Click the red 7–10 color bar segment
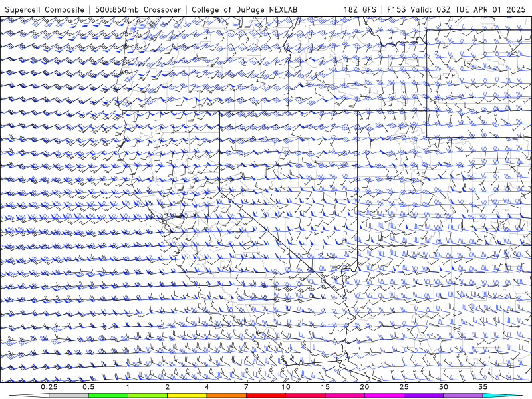The image size is (532, 399). point(265,396)
